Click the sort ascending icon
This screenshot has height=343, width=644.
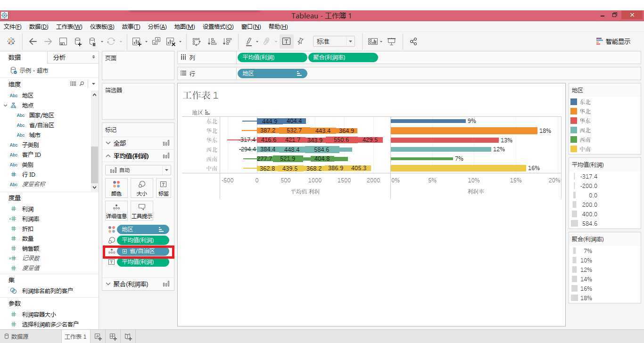click(x=212, y=41)
